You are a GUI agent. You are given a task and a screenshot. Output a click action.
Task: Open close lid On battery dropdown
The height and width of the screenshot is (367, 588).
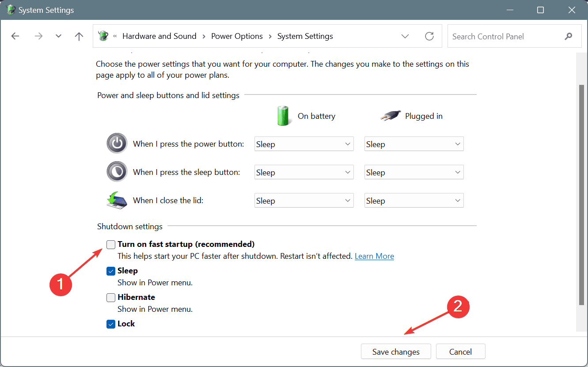point(304,201)
